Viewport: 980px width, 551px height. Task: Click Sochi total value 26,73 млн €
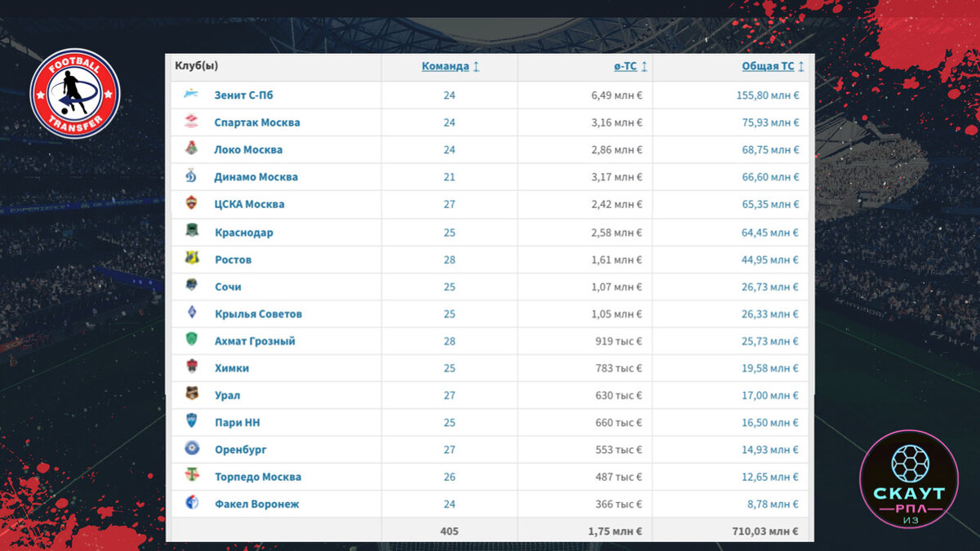coord(771,287)
